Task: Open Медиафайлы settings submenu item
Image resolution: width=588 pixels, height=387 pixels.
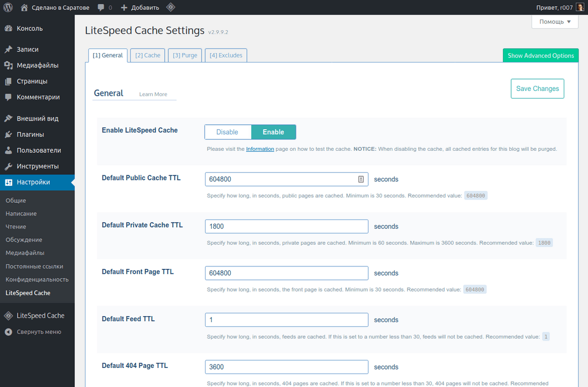Action: coord(25,253)
